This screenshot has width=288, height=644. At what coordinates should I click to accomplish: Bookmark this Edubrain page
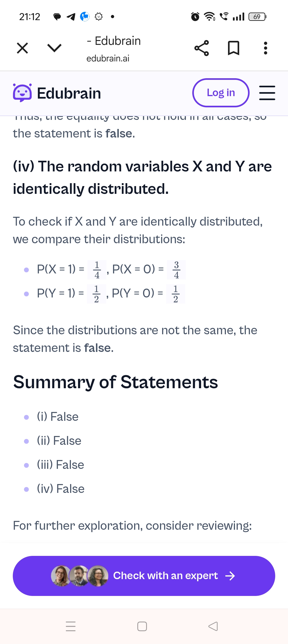click(x=234, y=48)
